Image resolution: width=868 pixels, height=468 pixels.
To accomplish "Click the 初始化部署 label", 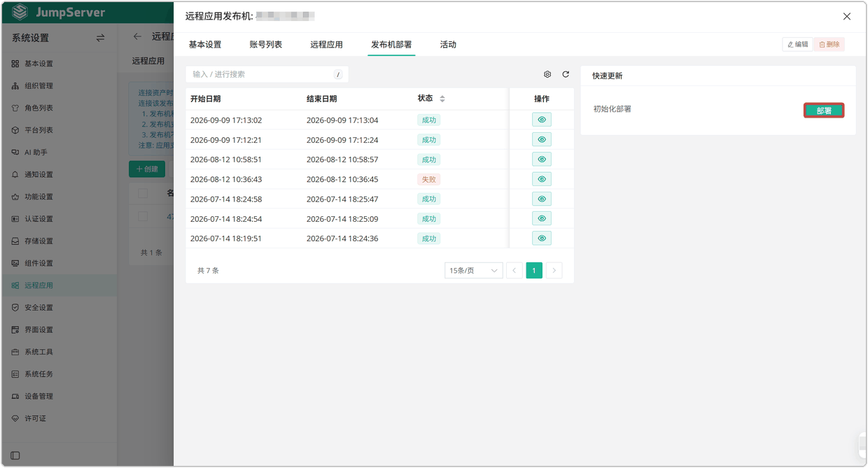I will pyautogui.click(x=612, y=109).
